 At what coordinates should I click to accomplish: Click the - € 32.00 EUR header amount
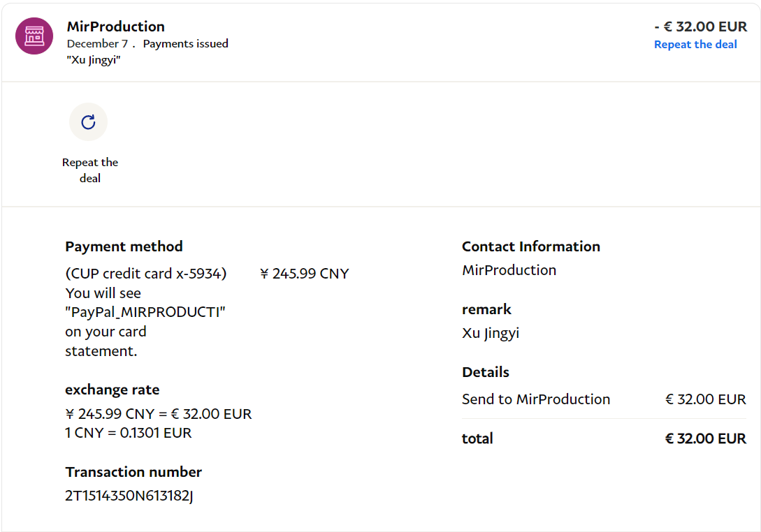tap(700, 27)
